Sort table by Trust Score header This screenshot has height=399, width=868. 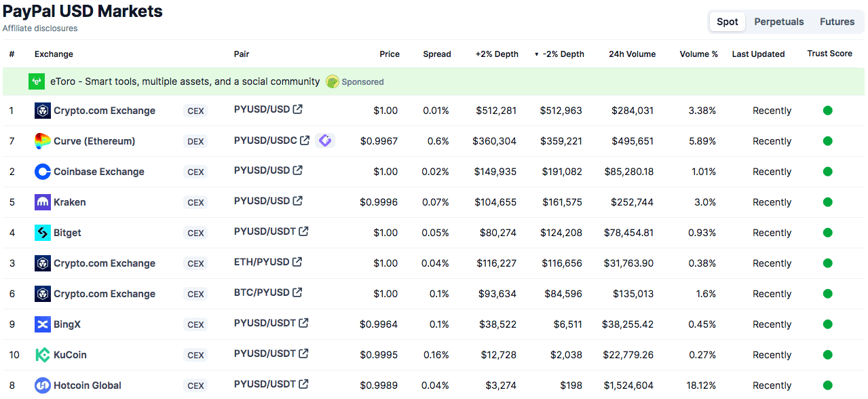point(829,54)
